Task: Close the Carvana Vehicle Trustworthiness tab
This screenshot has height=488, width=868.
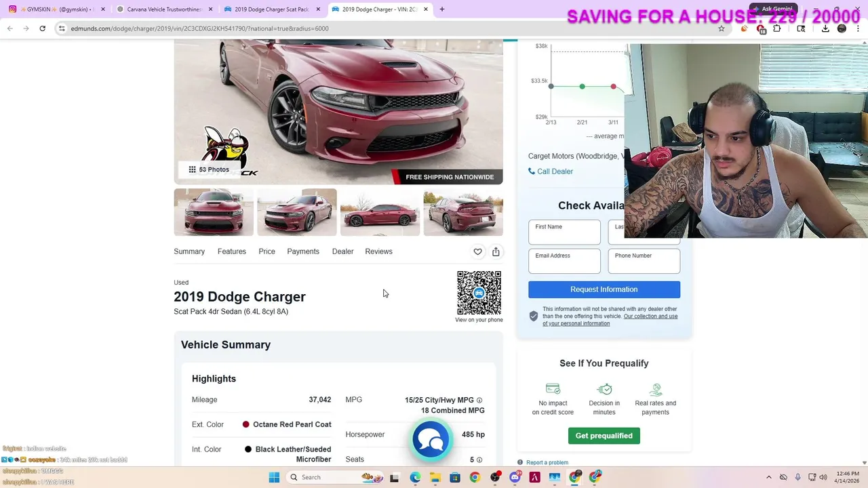Action: pyautogui.click(x=210, y=9)
